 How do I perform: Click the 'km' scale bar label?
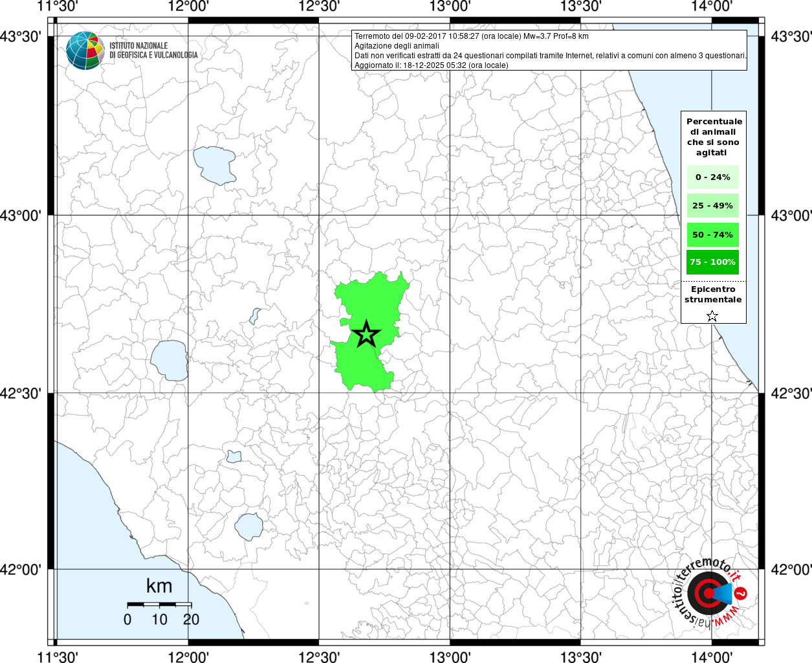pos(159,586)
